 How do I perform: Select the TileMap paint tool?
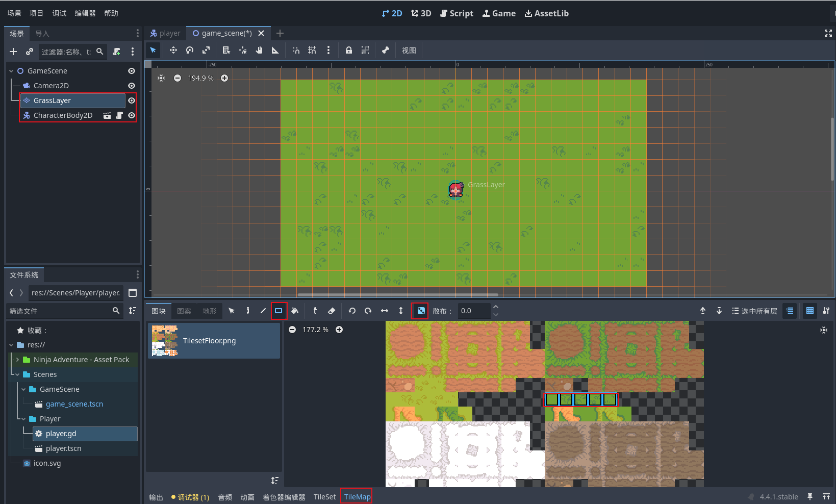[248, 311]
